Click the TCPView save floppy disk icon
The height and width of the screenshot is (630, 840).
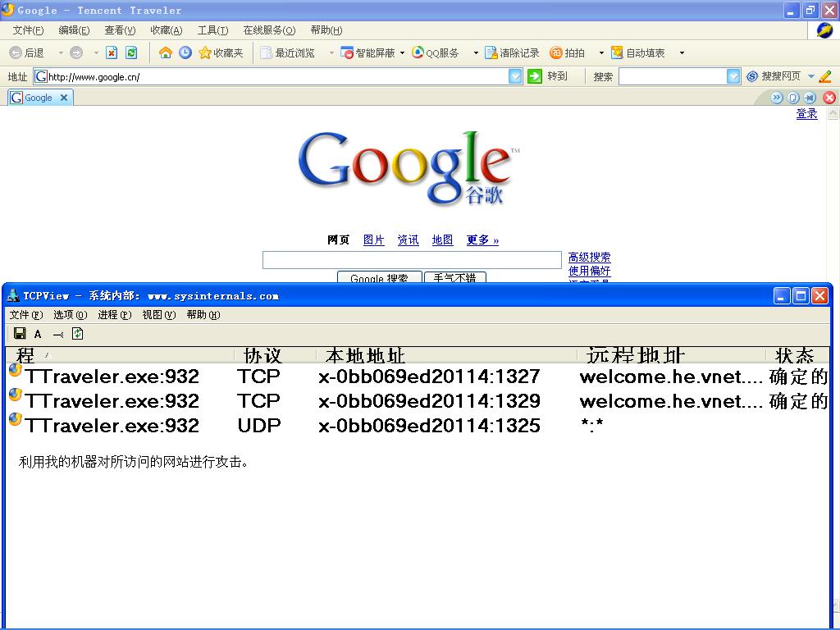(x=20, y=334)
